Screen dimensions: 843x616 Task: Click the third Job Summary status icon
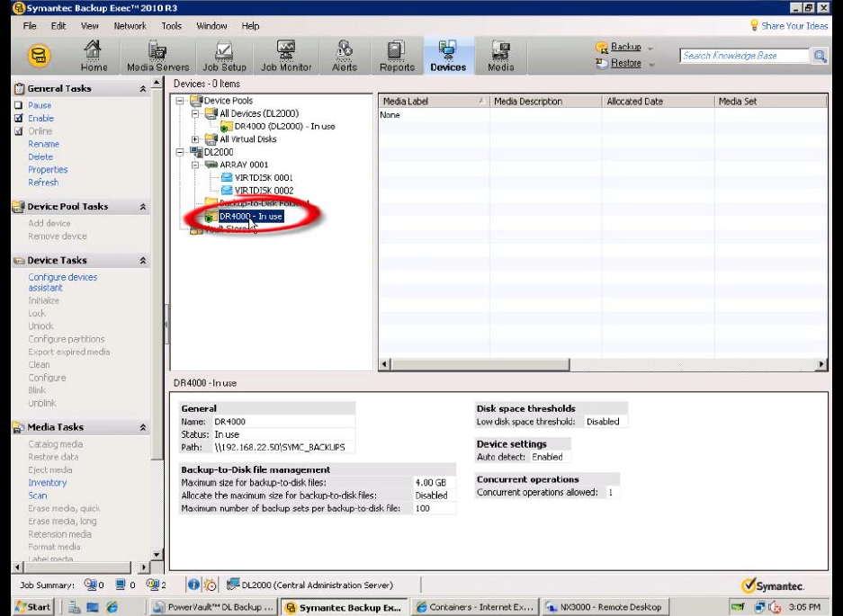[x=153, y=585]
